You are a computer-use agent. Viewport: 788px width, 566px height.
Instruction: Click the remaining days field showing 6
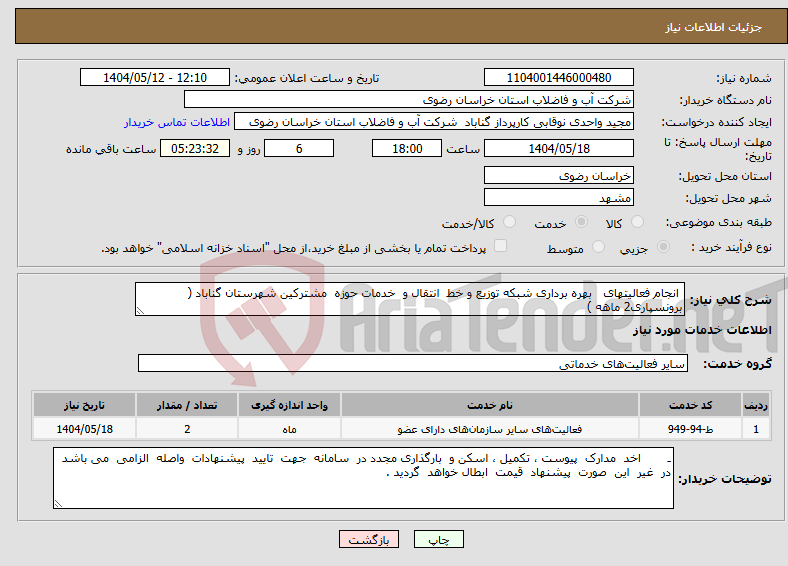pos(299,148)
